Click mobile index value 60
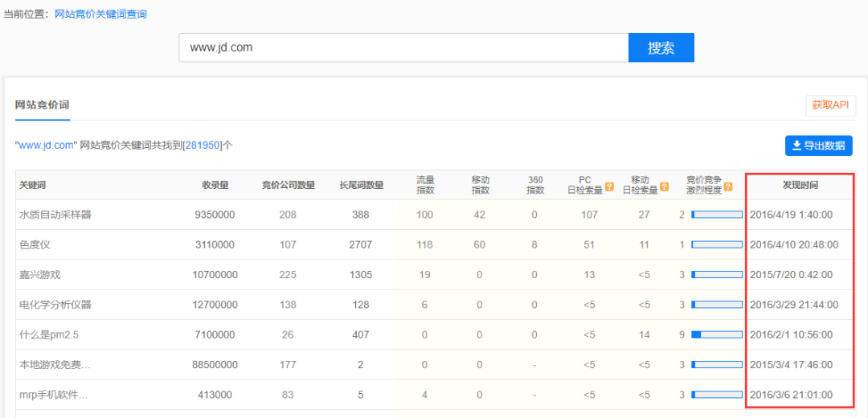Viewport: 868px width, 418px height. [479, 244]
